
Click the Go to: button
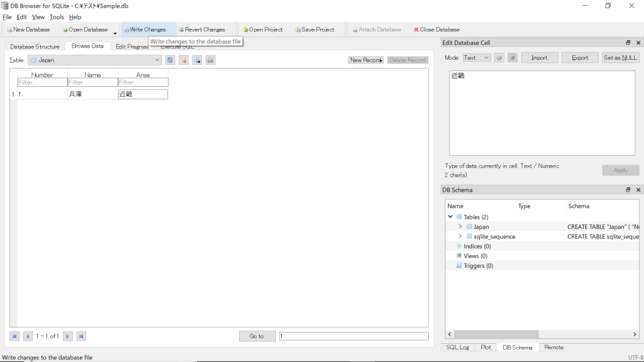coord(257,336)
